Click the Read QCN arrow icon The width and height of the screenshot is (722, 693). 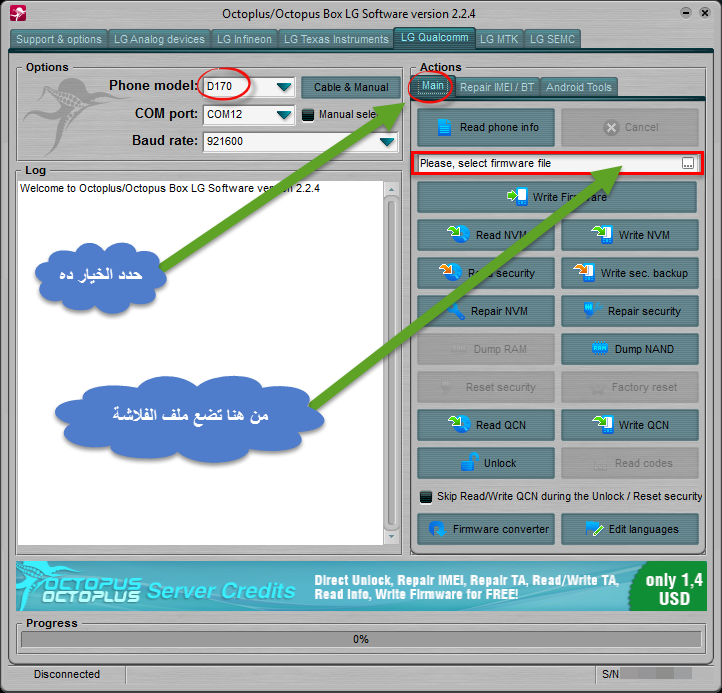459,424
